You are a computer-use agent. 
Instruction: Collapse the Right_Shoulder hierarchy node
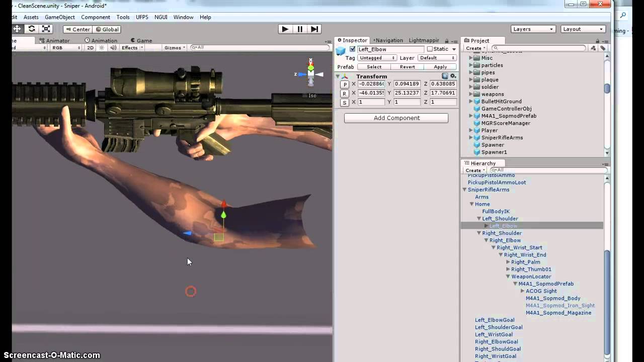pos(479,233)
